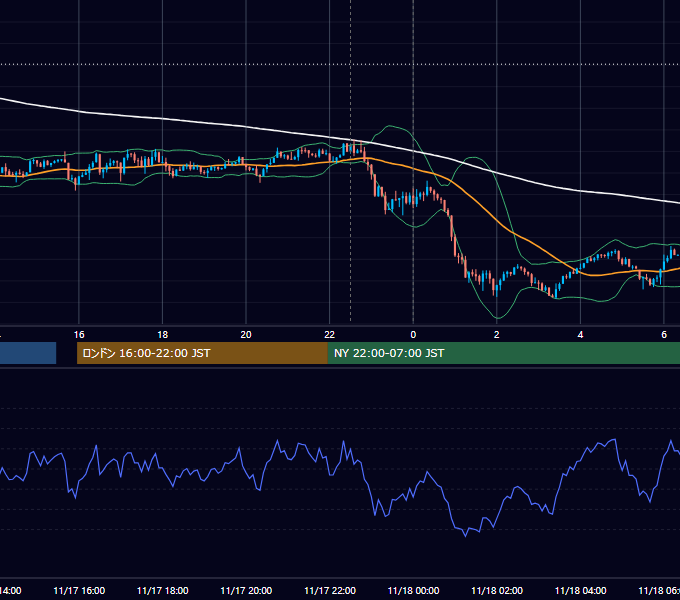Click the 11/17 16:00 date label
The image size is (680, 600).
(79, 590)
